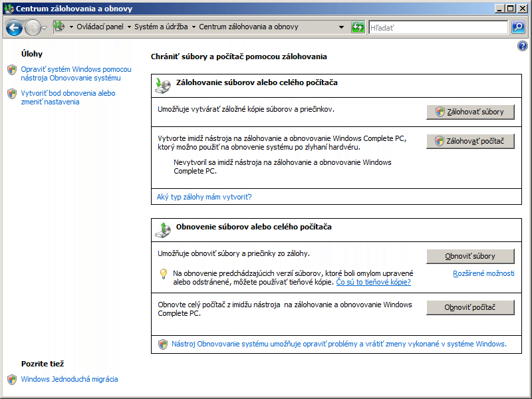Image resolution: width=532 pixels, height=399 pixels.
Task: Open the recent pages dropdown arrow
Action: [44, 28]
